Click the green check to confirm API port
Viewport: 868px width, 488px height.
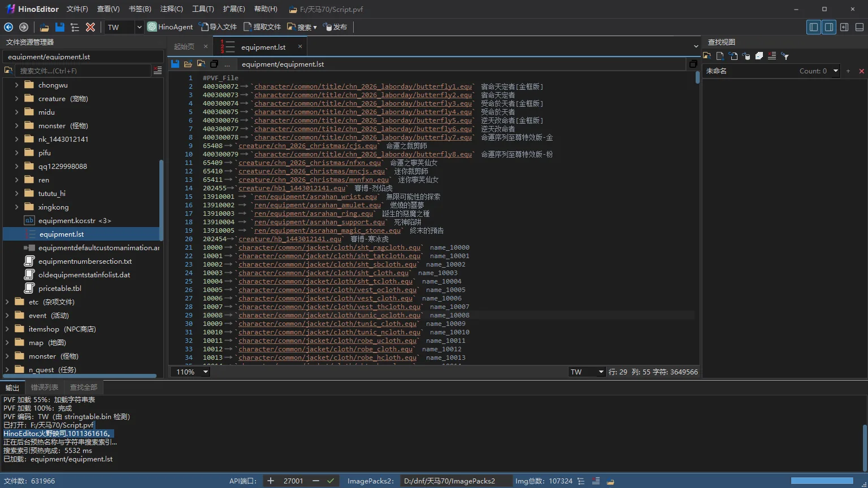(331, 481)
